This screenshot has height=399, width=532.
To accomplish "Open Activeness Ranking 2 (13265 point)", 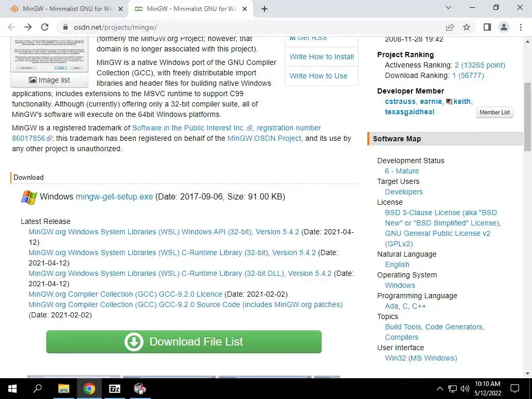I will 480,65.
